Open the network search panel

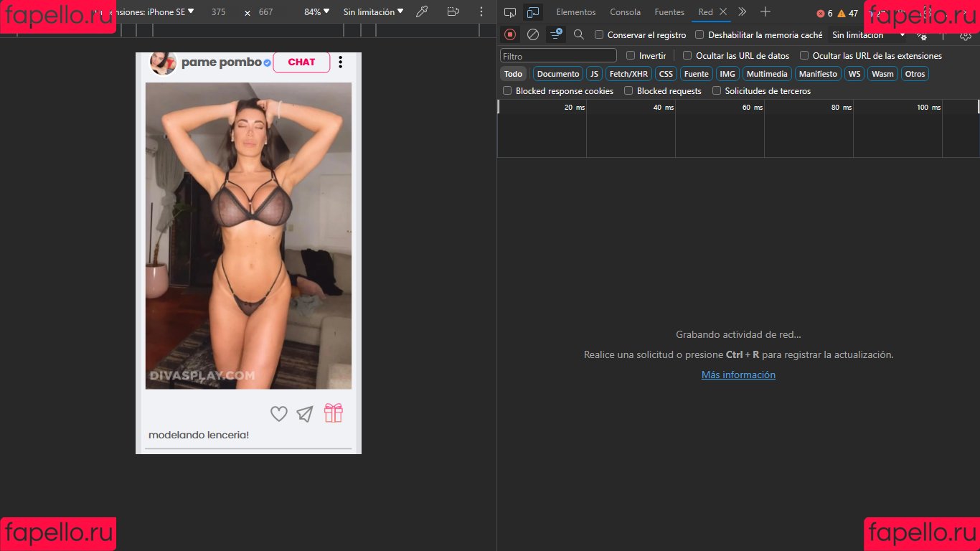click(578, 34)
